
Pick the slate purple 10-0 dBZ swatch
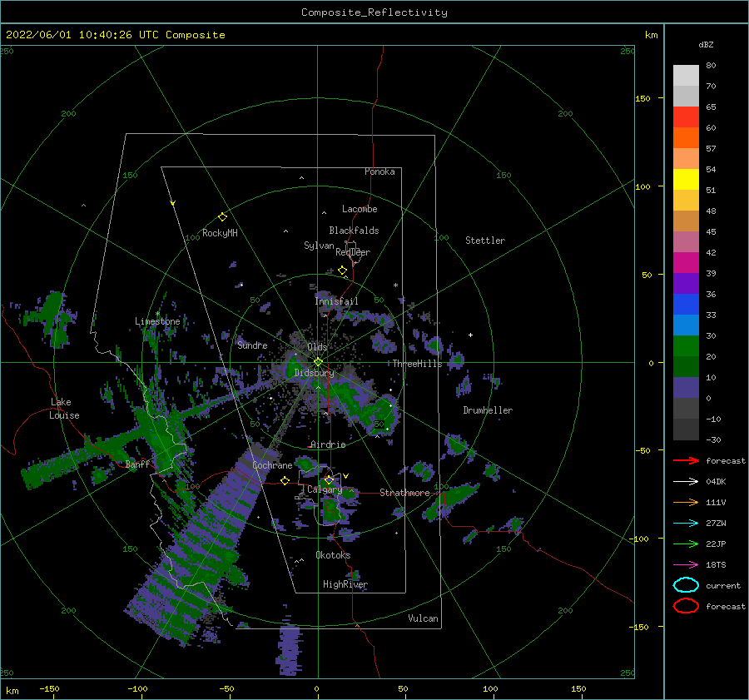(686, 388)
